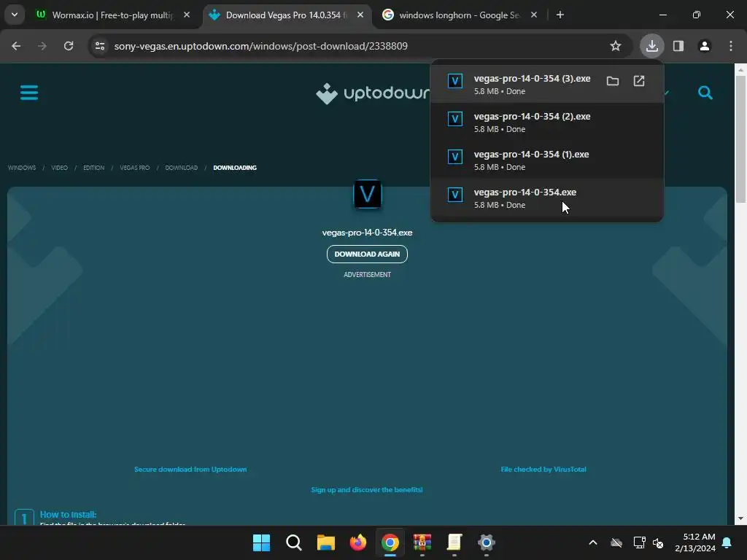
Task: Click the How to install heading
Action: point(68,514)
